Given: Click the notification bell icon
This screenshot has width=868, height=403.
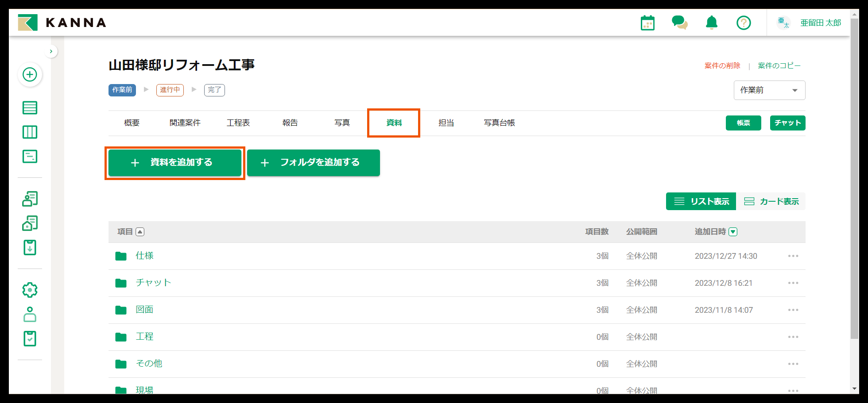Looking at the screenshot, I should (712, 23).
